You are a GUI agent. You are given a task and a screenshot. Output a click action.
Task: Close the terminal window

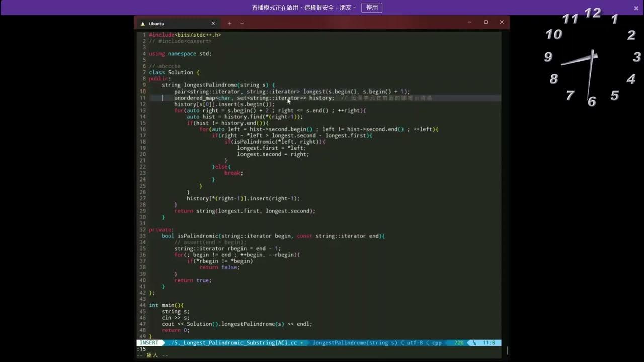tap(502, 22)
